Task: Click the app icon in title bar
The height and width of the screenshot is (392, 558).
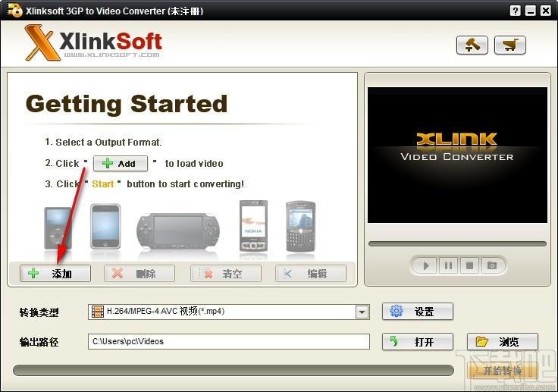Action: (x=15, y=11)
